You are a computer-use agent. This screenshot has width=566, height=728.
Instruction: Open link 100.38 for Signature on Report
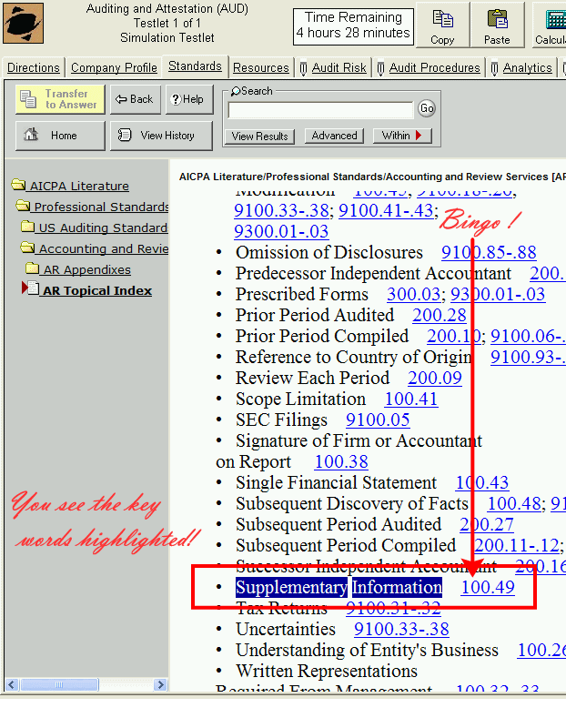click(x=341, y=462)
